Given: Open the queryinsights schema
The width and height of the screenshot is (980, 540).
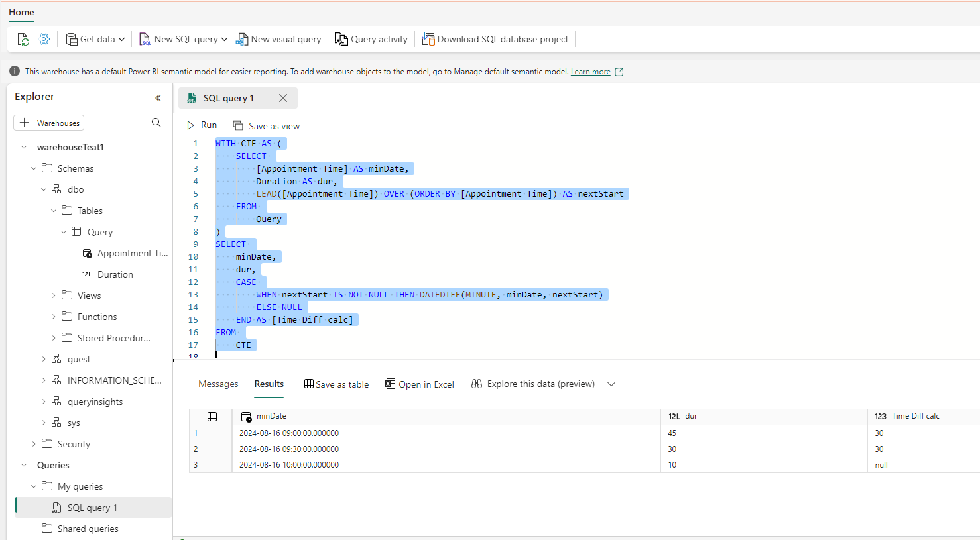Looking at the screenshot, I should point(95,402).
